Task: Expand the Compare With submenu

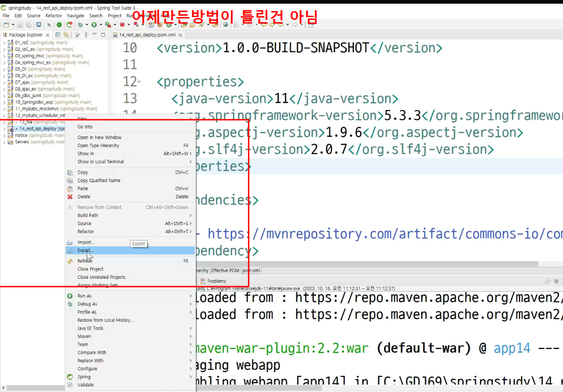Action: (130, 352)
